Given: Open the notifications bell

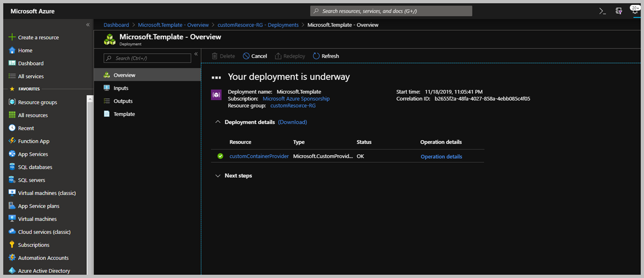Looking at the screenshot, I should coord(635,11).
